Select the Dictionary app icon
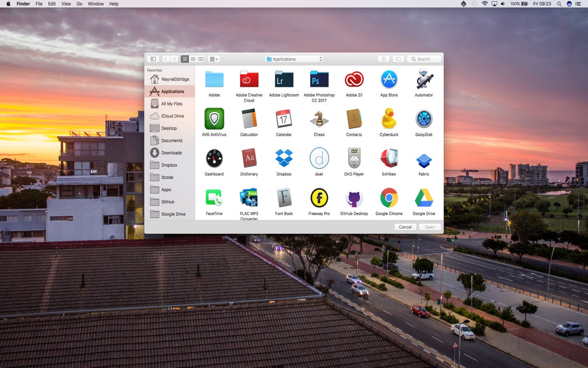Image resolution: width=588 pixels, height=368 pixels. pyautogui.click(x=249, y=159)
